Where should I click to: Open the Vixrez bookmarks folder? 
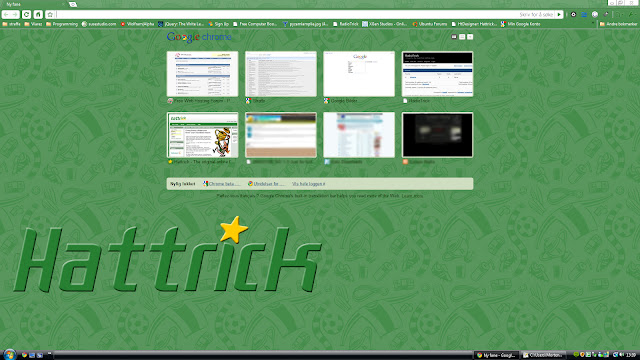click(x=33, y=24)
